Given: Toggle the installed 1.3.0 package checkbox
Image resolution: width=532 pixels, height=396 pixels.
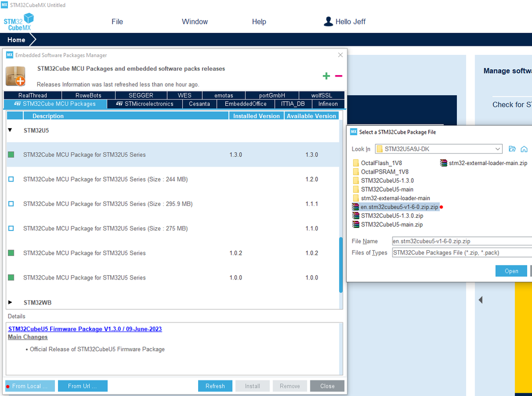Looking at the screenshot, I should (11, 154).
